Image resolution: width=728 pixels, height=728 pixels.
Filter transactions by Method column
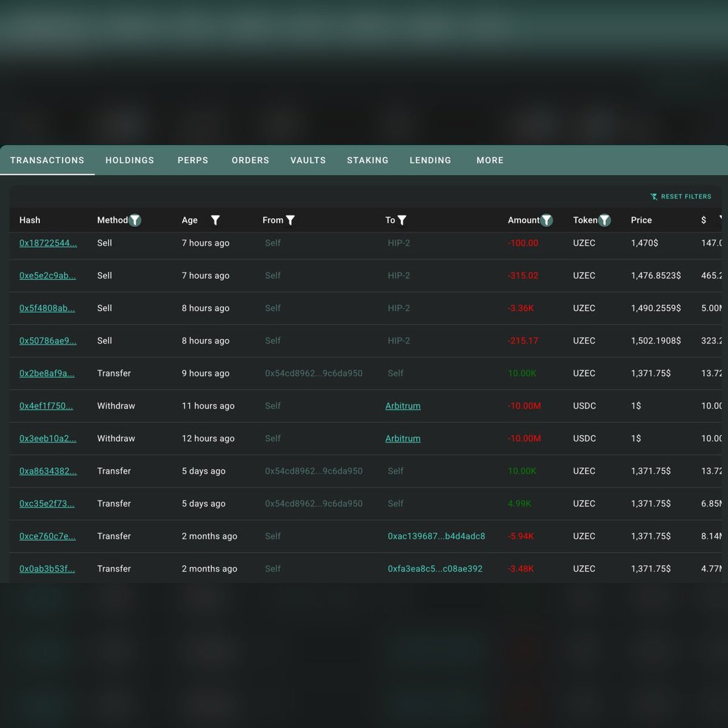tap(135, 220)
